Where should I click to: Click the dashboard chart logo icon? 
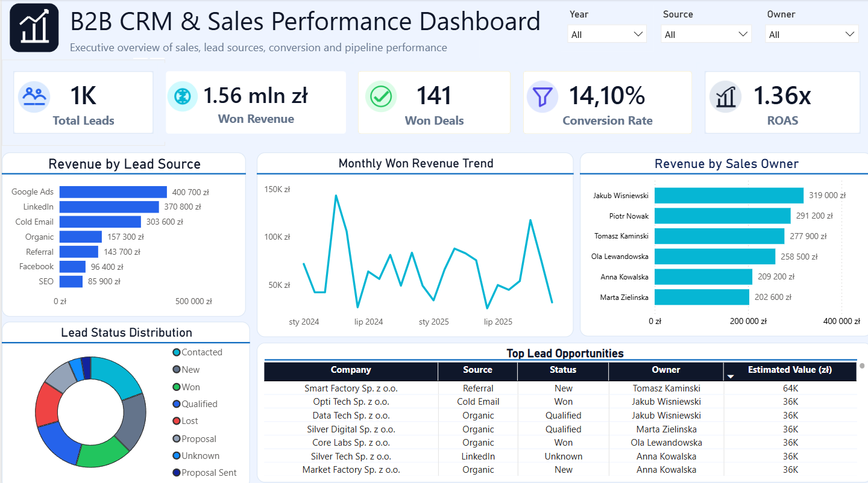(x=34, y=28)
